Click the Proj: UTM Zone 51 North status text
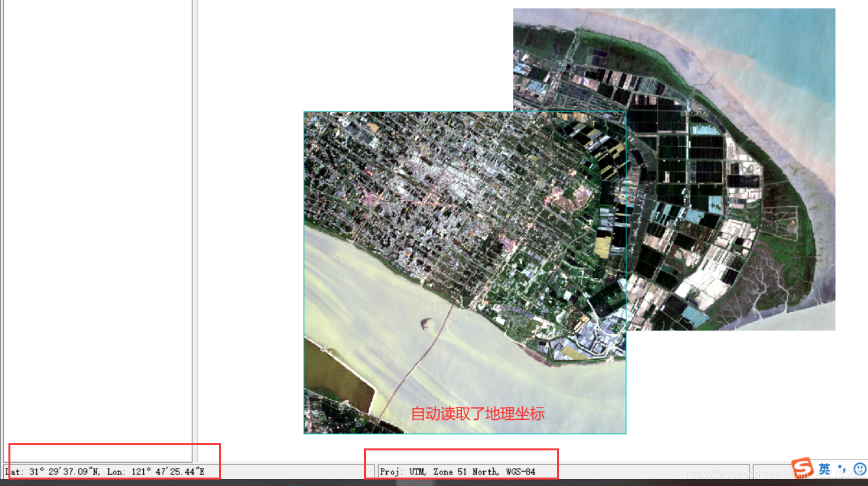The width and height of the screenshot is (868, 486). point(458,472)
